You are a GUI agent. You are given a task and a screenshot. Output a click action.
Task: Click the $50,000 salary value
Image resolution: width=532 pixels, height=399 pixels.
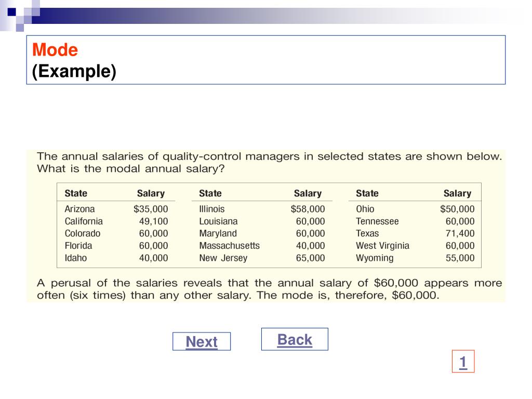(x=457, y=209)
